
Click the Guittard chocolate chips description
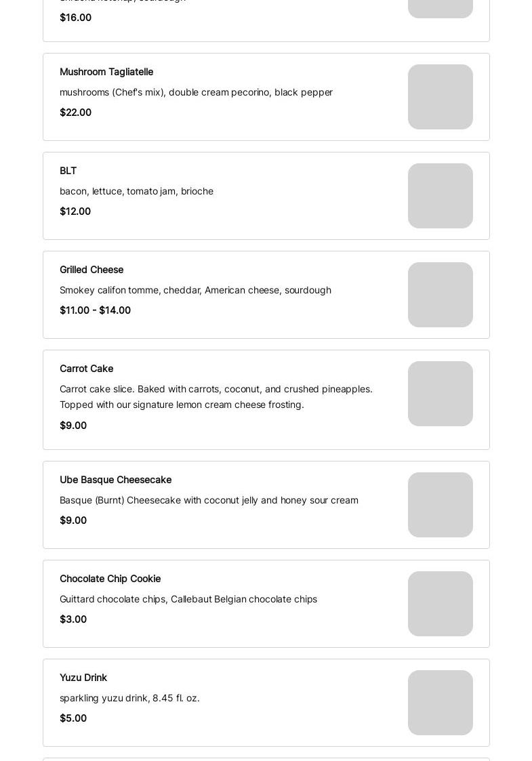pyautogui.click(x=188, y=599)
